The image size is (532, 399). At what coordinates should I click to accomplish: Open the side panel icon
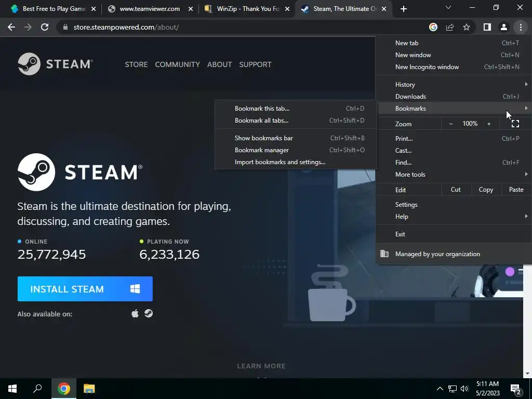click(x=487, y=27)
